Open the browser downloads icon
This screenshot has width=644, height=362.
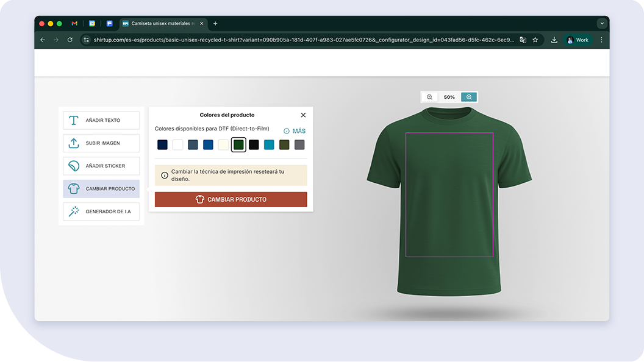[554, 40]
